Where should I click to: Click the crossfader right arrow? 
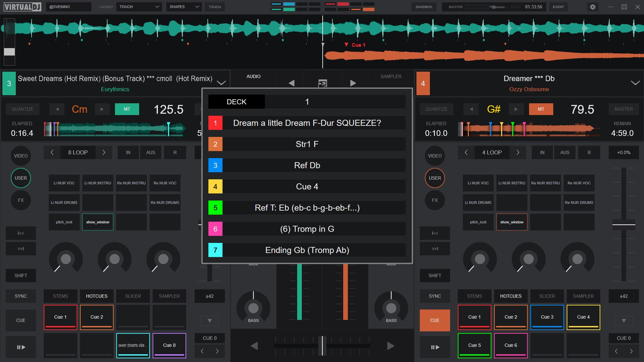tap(391, 346)
